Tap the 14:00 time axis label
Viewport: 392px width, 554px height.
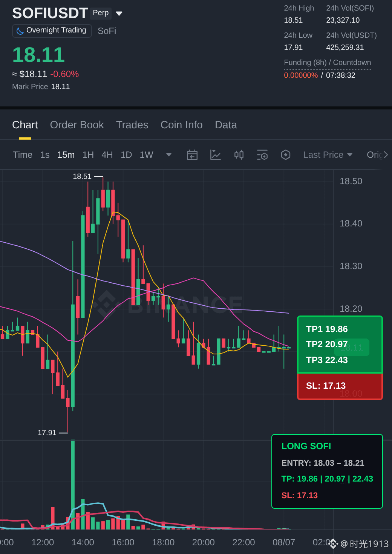(83, 543)
